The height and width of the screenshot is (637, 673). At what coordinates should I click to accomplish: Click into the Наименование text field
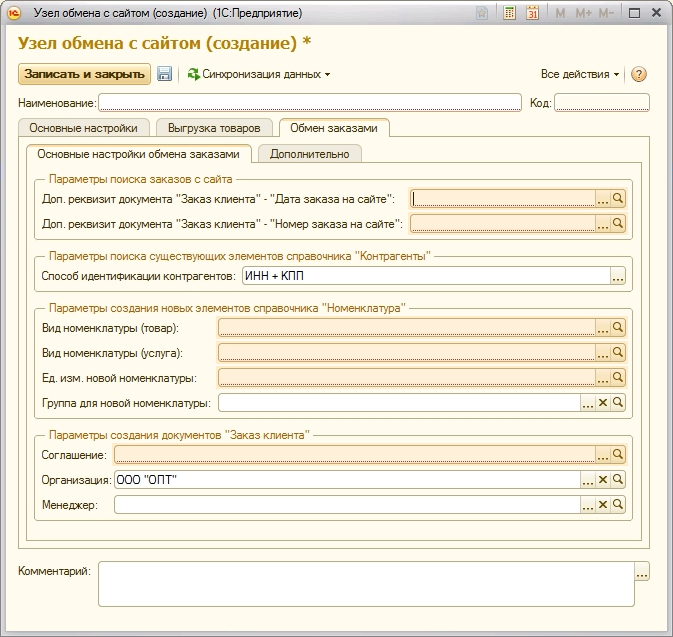point(309,102)
